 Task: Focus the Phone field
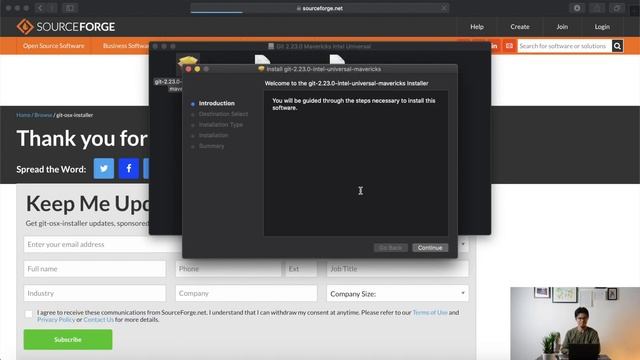pos(229,269)
